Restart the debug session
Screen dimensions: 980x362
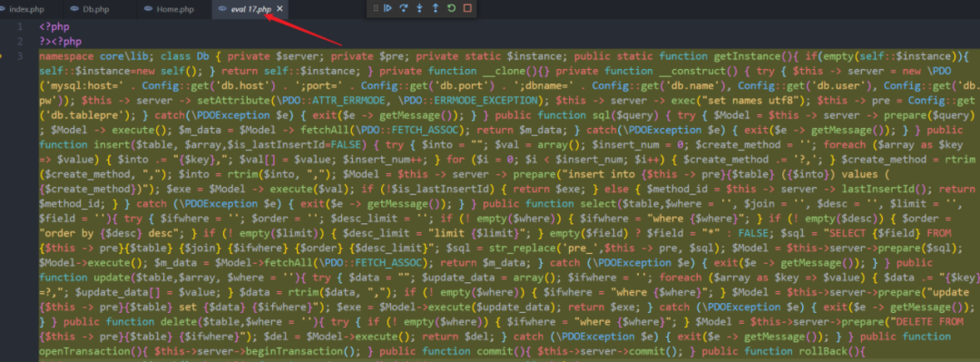[x=451, y=8]
